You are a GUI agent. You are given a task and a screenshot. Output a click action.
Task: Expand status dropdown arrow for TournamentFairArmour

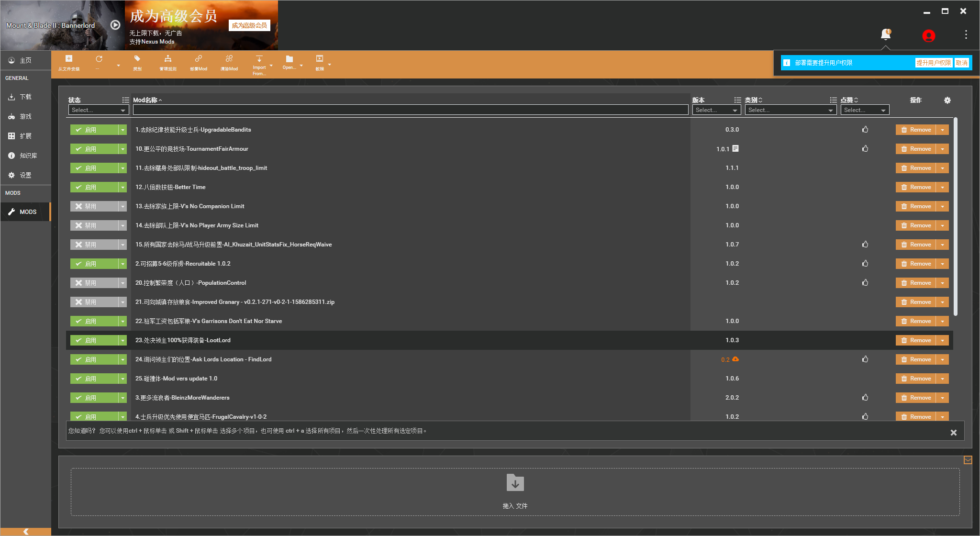(122, 149)
